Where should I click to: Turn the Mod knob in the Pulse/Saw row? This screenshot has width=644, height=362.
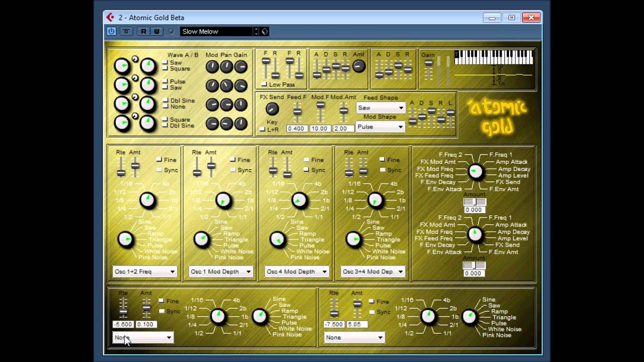[x=212, y=85]
